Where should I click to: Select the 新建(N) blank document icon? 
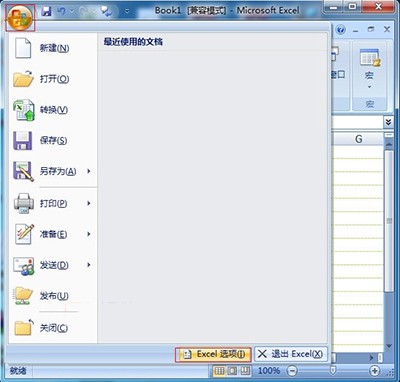coord(23,48)
